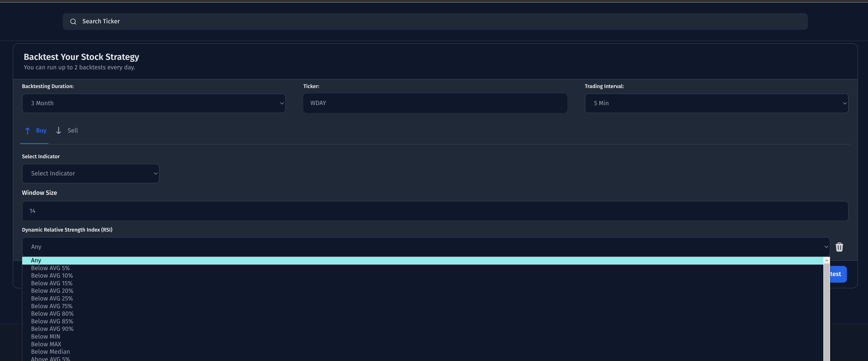Image resolution: width=868 pixels, height=361 pixels.
Task: Switch to the Buy tab
Action: click(x=41, y=131)
